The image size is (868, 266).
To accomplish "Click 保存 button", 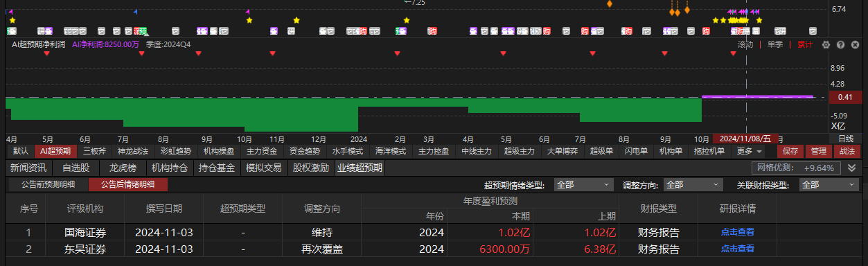I will coord(790,151).
